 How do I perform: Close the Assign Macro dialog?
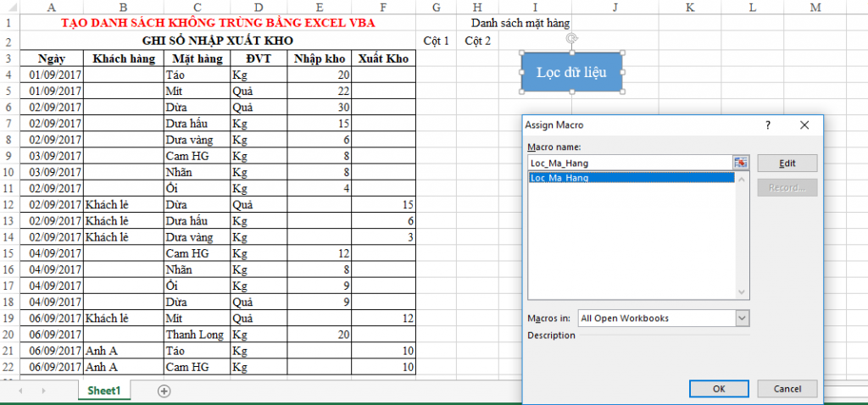tap(804, 125)
